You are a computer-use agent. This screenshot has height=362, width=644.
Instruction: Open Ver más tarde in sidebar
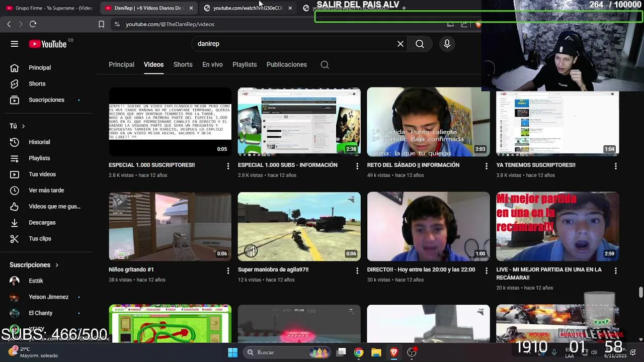pyautogui.click(x=48, y=190)
